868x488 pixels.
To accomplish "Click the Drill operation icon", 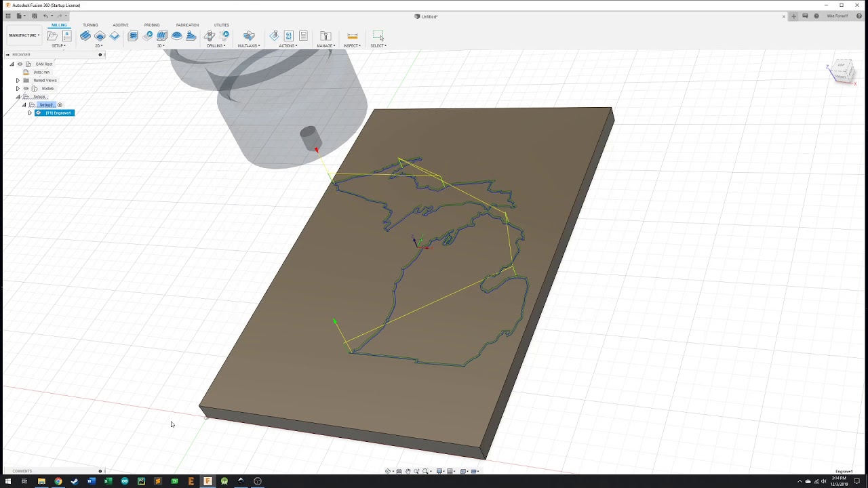I will coord(210,36).
